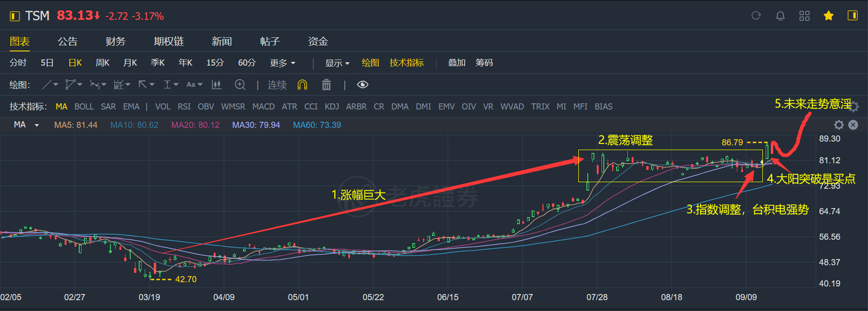Toggle 绘图 drawing toolbar
Viewport: 868px width, 311px height.
pyautogui.click(x=370, y=63)
